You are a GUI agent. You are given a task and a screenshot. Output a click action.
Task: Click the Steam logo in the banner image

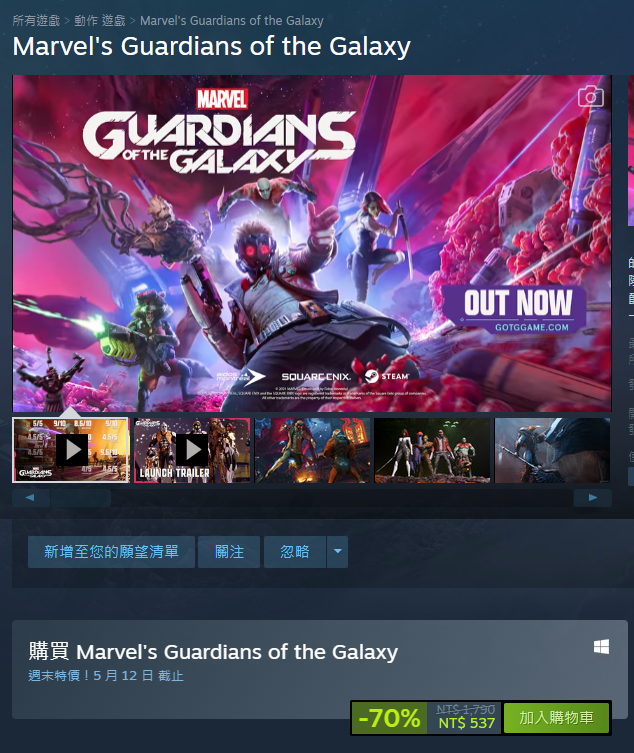pos(387,376)
